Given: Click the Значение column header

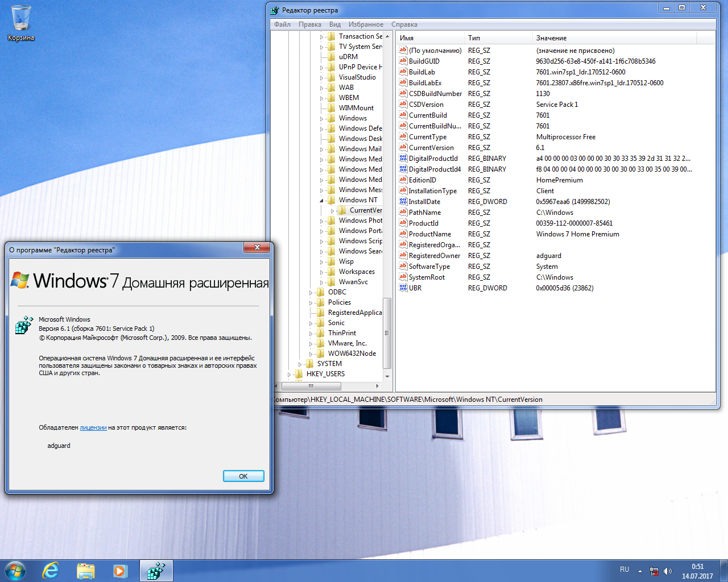Looking at the screenshot, I should pyautogui.click(x=614, y=38).
